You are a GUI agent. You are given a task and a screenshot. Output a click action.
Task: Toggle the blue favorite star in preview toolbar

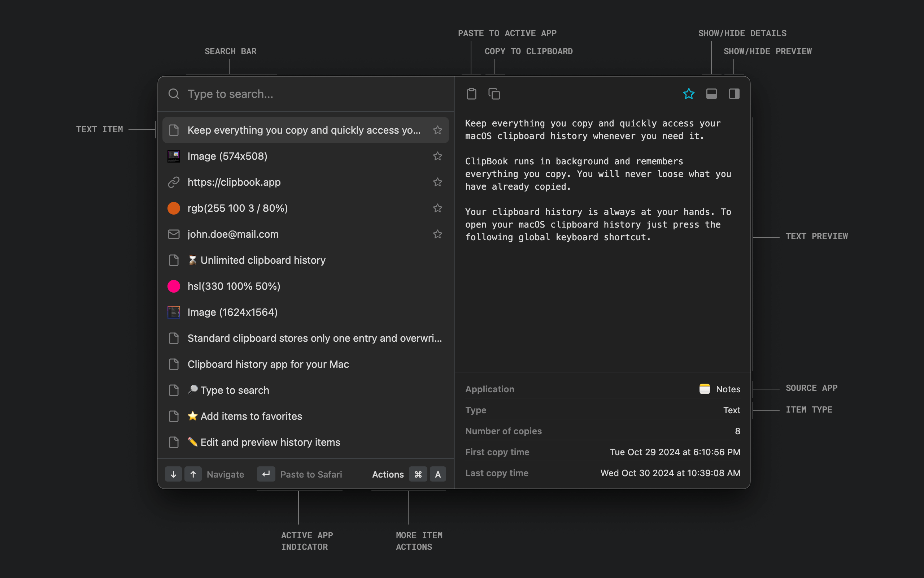coord(688,94)
